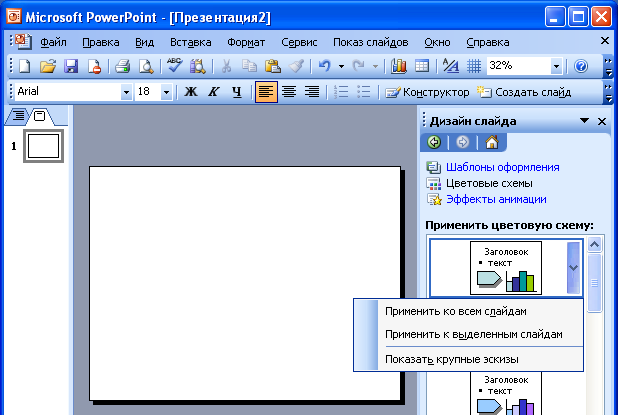Open the Эффекты анимации link
Viewport: 618px width, 415px height.
pos(496,199)
